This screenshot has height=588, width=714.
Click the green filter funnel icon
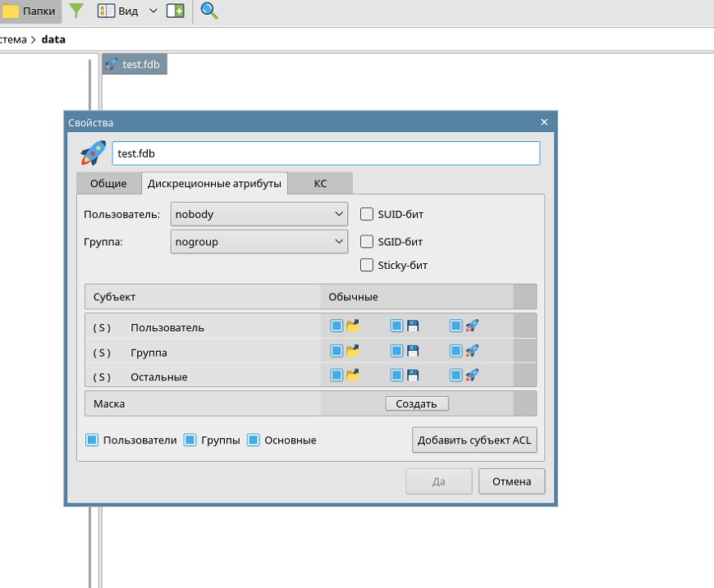click(x=76, y=11)
